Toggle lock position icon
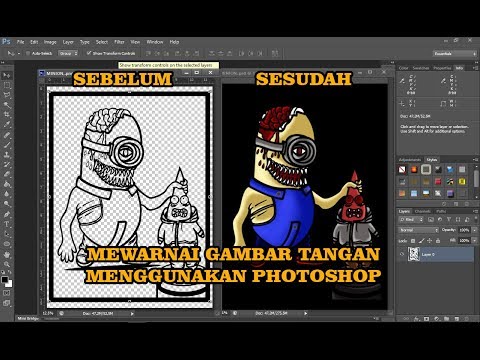 tap(430, 241)
